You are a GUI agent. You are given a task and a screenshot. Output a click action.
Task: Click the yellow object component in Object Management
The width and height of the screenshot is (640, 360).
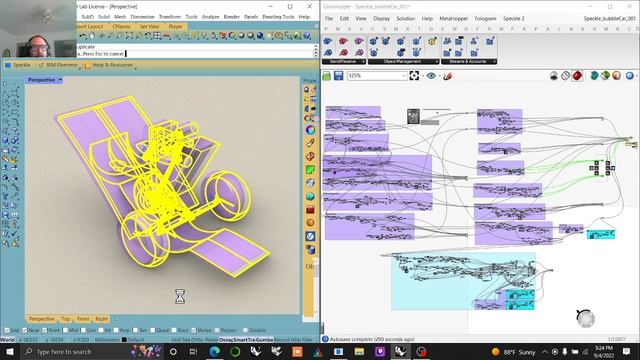432,41
